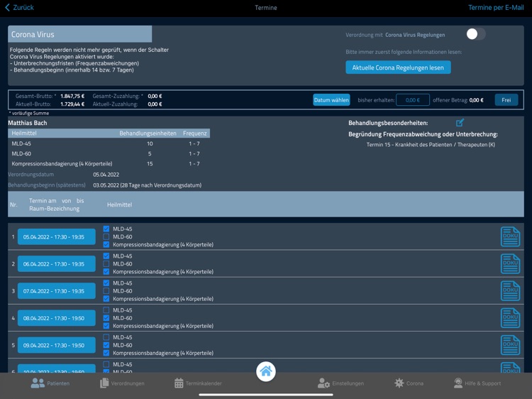
Task: Click Kompressionsbandagierung row in Heilmittel table
Action: click(x=109, y=164)
